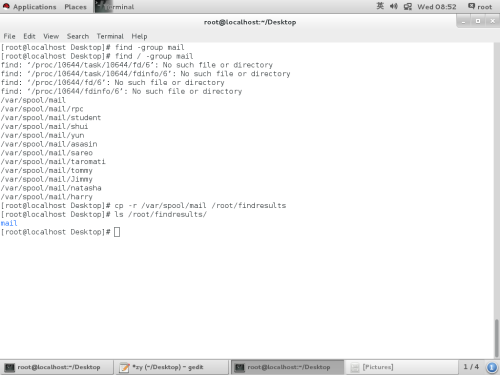Click the line /var/spool/mail/yun

[x=42, y=135]
